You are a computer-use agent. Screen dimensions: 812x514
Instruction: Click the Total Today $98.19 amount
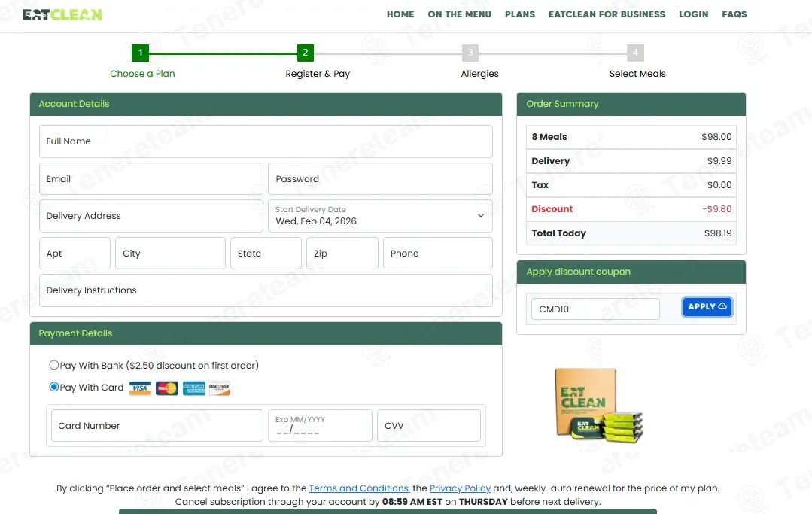click(x=718, y=233)
